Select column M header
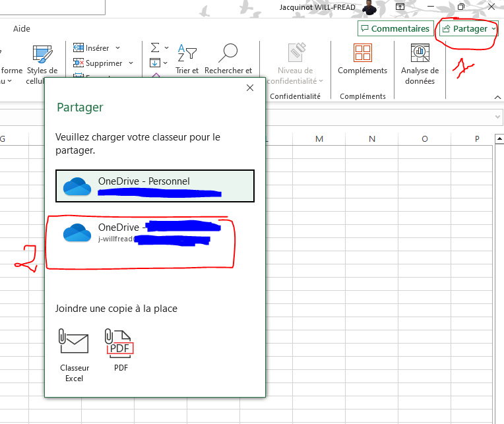504x424 pixels. click(319, 138)
